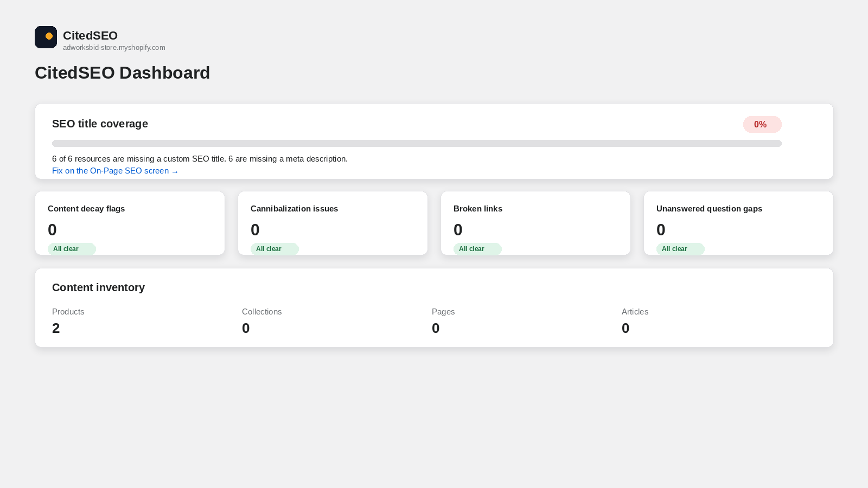The height and width of the screenshot is (488, 868).
Task: Click the 0% coverage badge
Action: click(x=762, y=124)
